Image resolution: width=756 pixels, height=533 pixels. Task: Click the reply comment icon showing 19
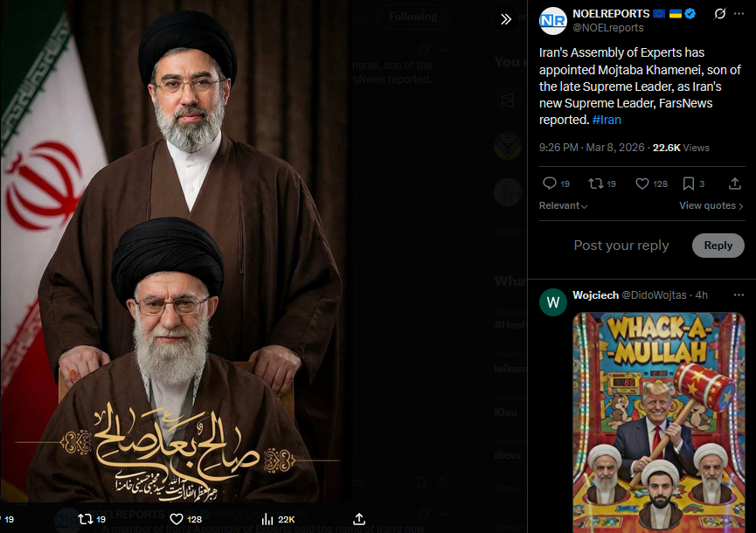tap(556, 183)
